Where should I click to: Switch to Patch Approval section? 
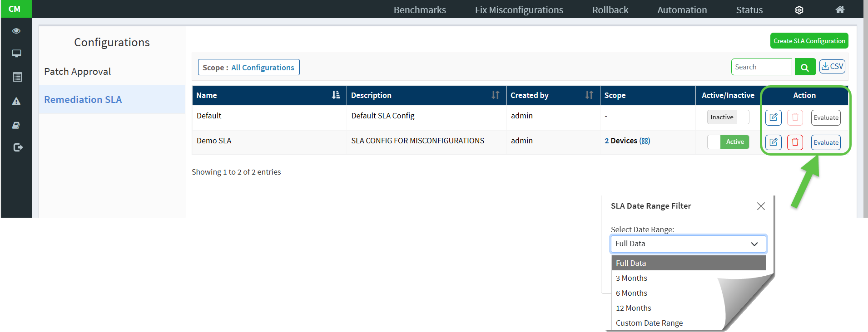click(x=78, y=72)
